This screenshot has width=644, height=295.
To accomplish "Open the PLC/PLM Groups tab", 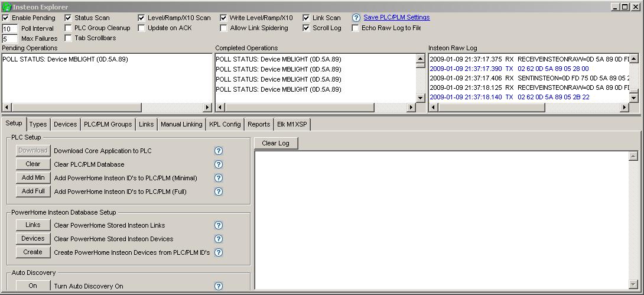I will click(x=108, y=124).
